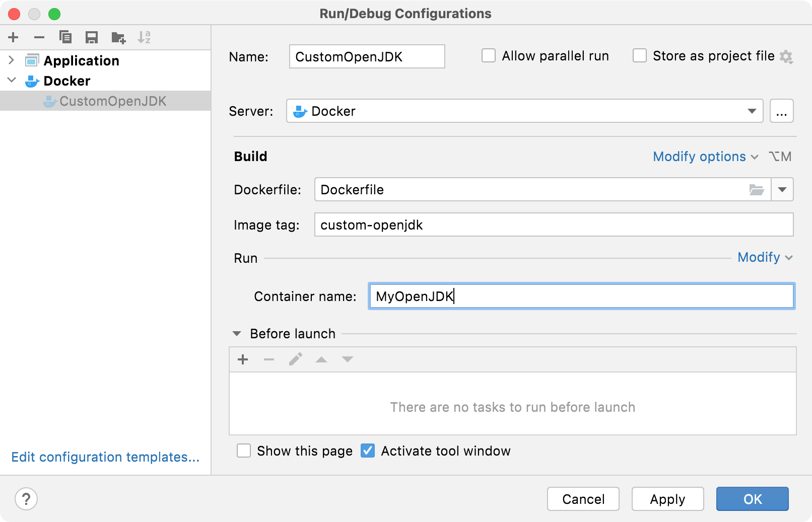Image resolution: width=812 pixels, height=522 pixels.
Task: Click the Cancel button
Action: pos(583,499)
